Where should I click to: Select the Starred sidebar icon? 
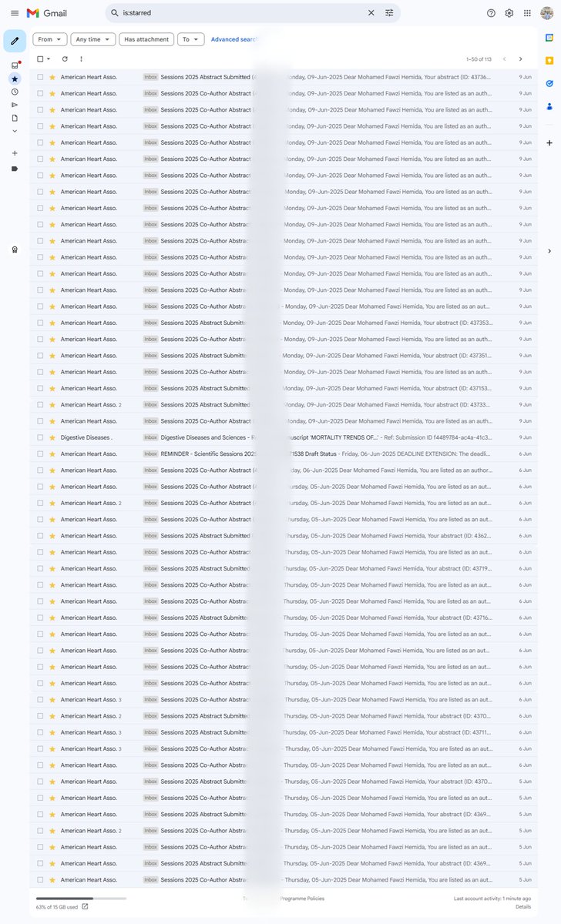tap(15, 79)
